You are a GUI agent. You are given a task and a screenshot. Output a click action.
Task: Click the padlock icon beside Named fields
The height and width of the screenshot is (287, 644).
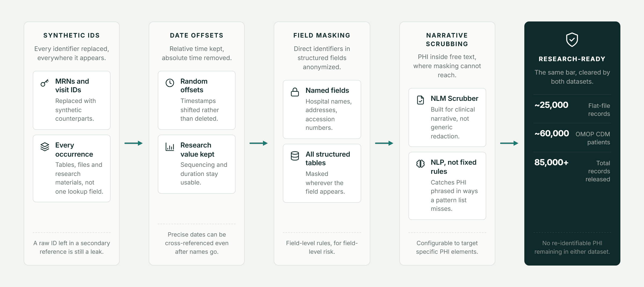(295, 92)
